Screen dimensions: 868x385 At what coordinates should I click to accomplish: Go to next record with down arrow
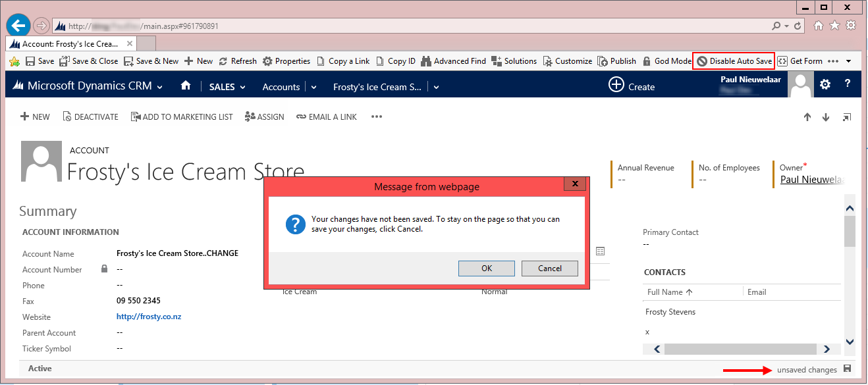click(826, 117)
